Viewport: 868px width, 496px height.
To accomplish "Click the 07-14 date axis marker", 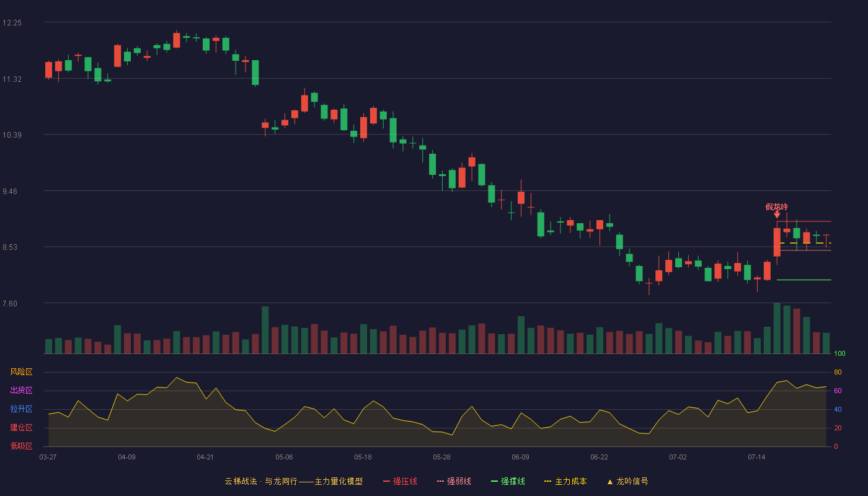I will click(x=756, y=457).
